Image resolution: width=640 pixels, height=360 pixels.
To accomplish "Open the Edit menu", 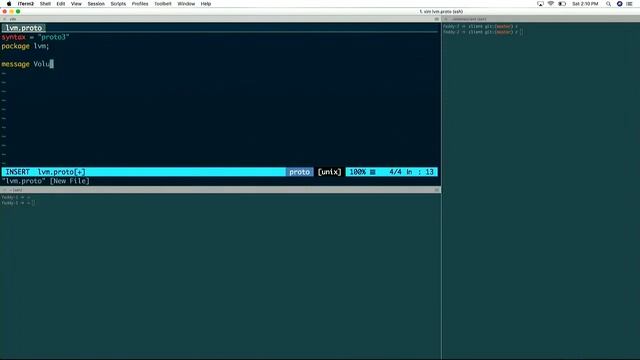I will click(x=61, y=4).
